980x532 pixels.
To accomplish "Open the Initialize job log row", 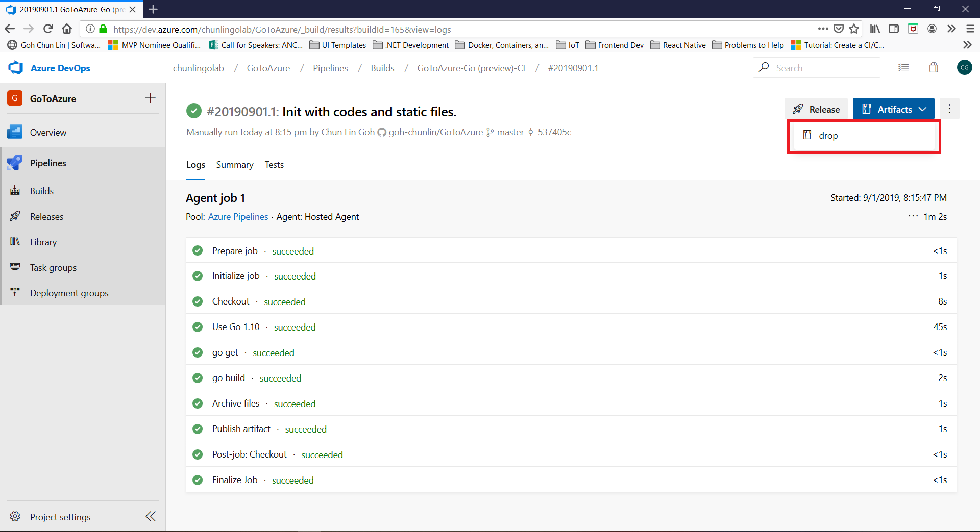I will 571,276.
